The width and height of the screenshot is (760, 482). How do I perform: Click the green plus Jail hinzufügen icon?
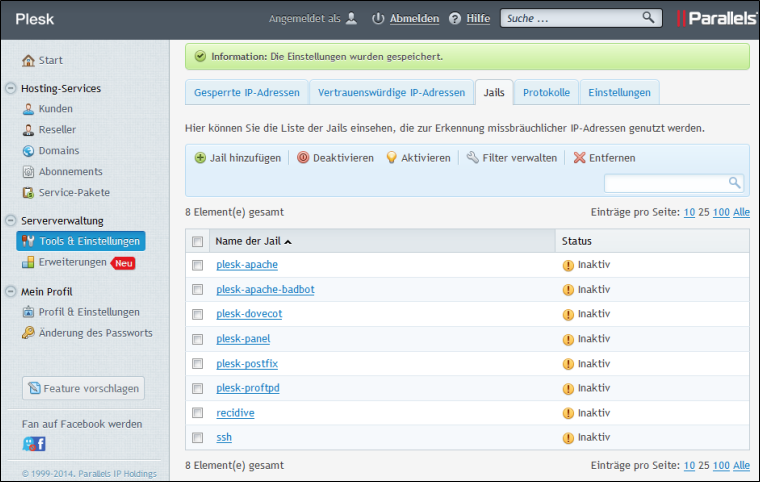[200, 158]
